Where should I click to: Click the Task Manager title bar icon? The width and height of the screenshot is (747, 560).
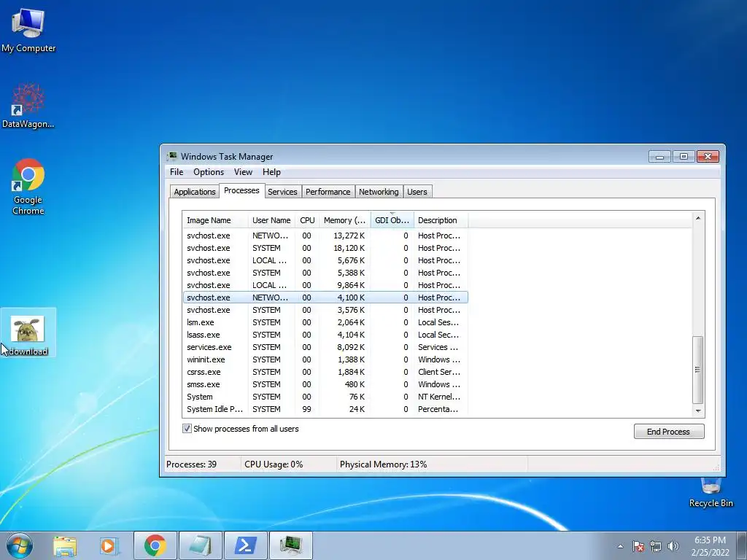pos(172,156)
